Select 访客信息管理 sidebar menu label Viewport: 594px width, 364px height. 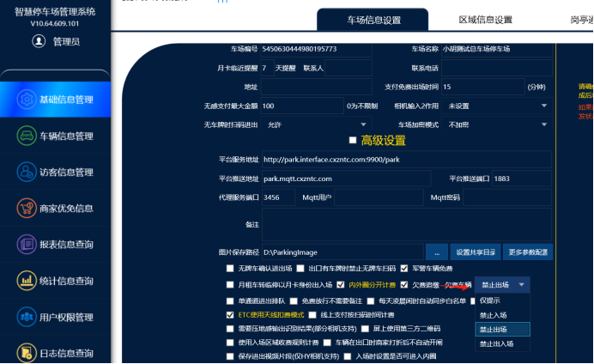pos(66,173)
